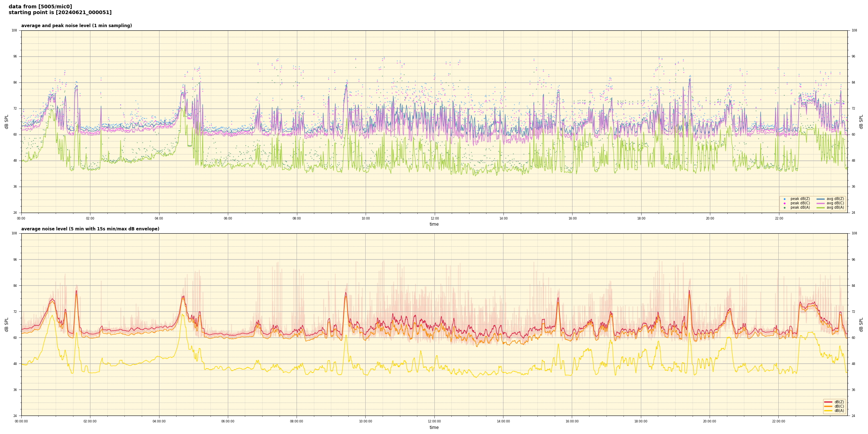
Task: Click the 06:00 tick on the upper time axis
Action: click(228, 218)
